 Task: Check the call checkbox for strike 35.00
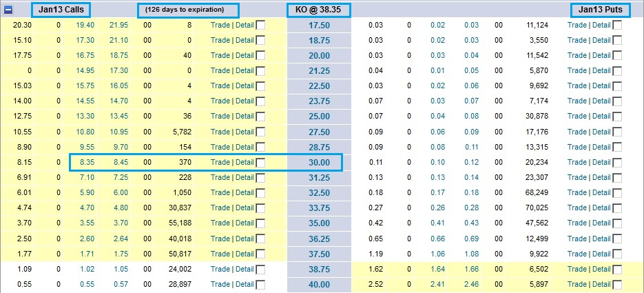click(x=260, y=223)
